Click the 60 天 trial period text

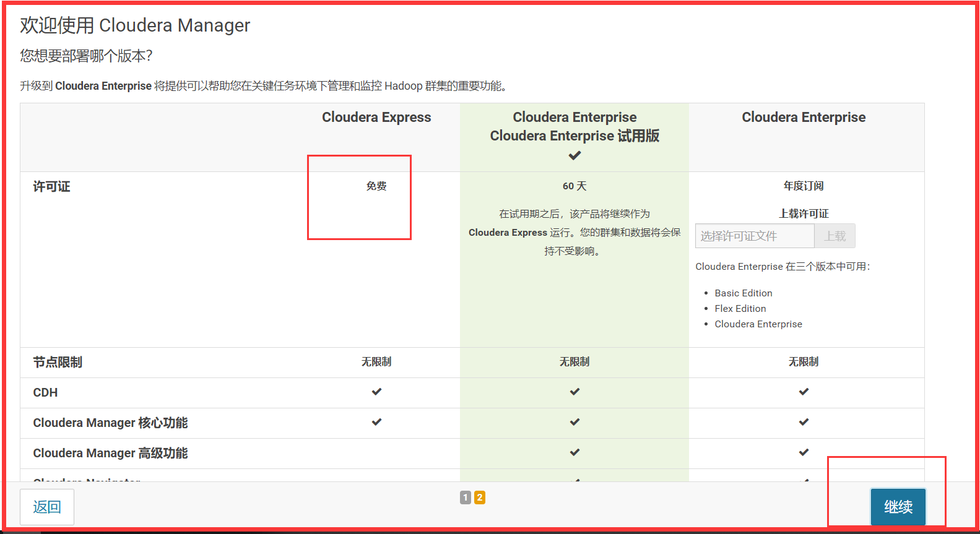[x=575, y=186]
